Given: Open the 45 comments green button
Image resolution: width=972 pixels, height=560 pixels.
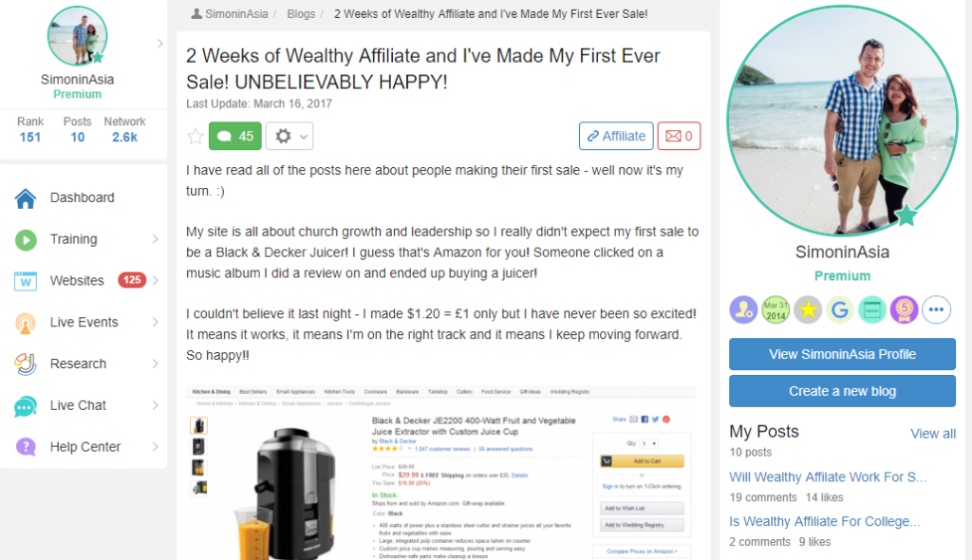Looking at the screenshot, I should tap(235, 137).
